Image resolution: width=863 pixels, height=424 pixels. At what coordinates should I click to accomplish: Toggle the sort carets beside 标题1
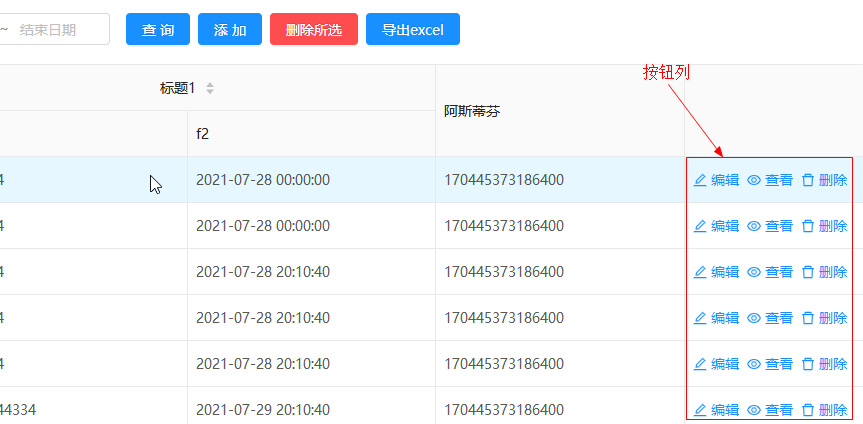(210, 88)
